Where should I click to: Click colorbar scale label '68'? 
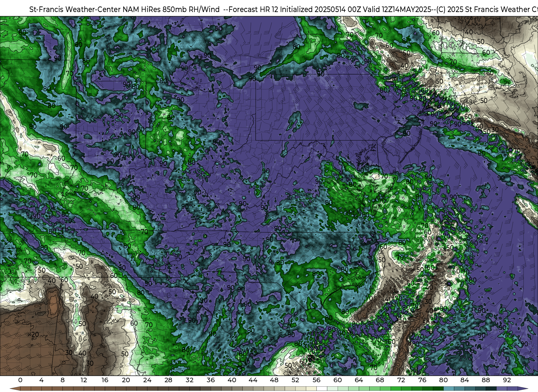[x=380, y=380]
